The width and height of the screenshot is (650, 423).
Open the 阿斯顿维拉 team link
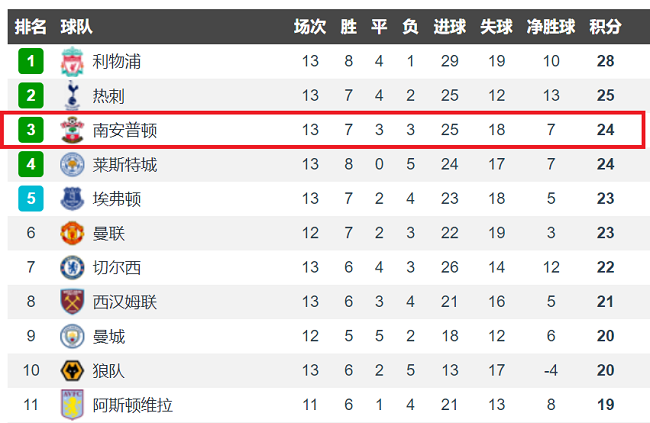click(132, 405)
